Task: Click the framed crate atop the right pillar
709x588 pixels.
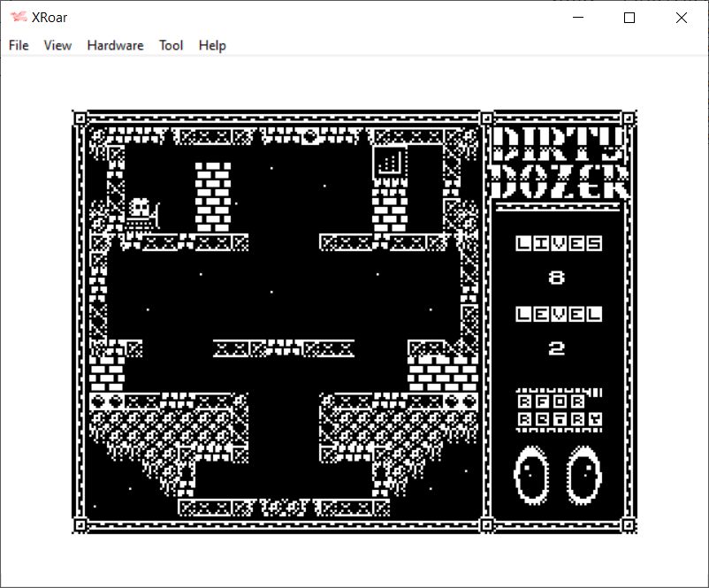Action: (x=389, y=162)
